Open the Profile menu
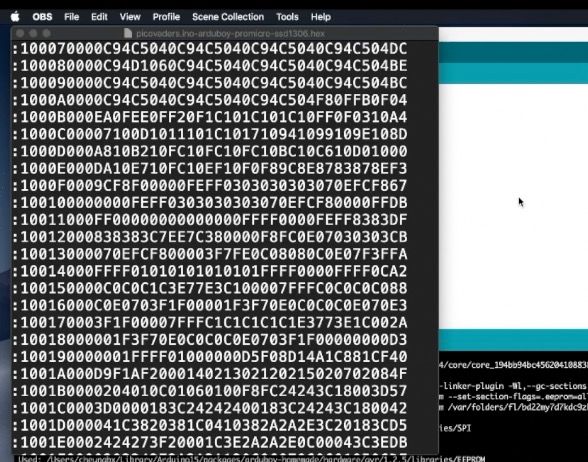This screenshot has height=462, width=588. tap(166, 17)
